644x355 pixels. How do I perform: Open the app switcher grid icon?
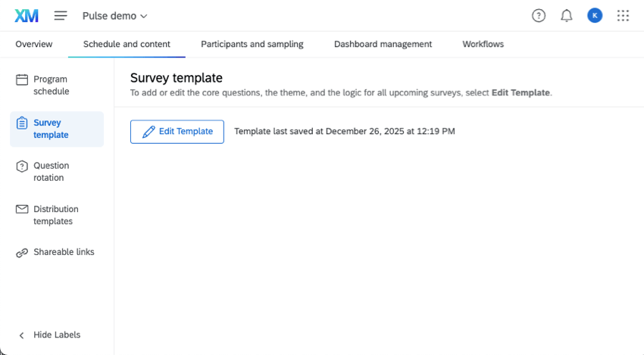pyautogui.click(x=623, y=16)
